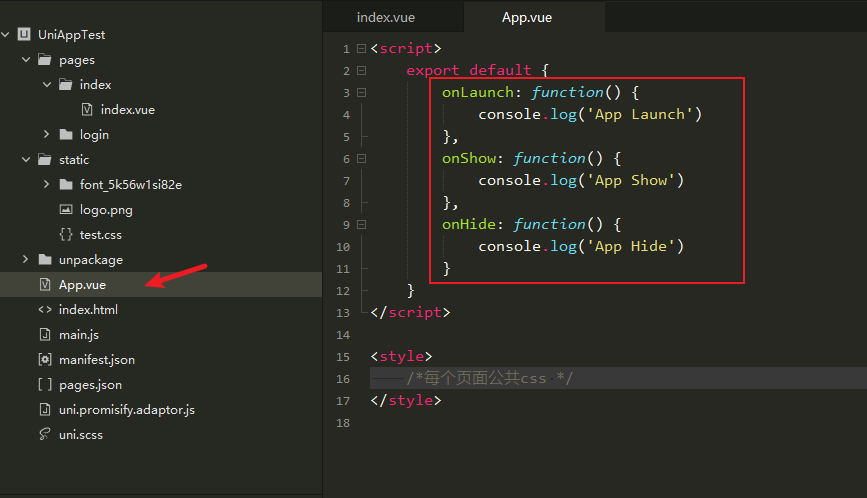Click the static folder icon
Image resolution: width=867 pixels, height=498 pixels.
pyautogui.click(x=45, y=160)
